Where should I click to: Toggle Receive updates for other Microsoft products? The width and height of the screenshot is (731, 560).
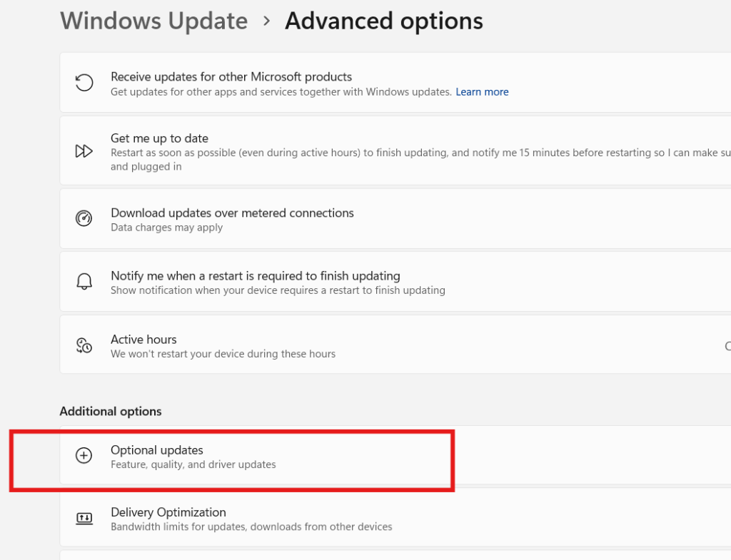[357, 82]
